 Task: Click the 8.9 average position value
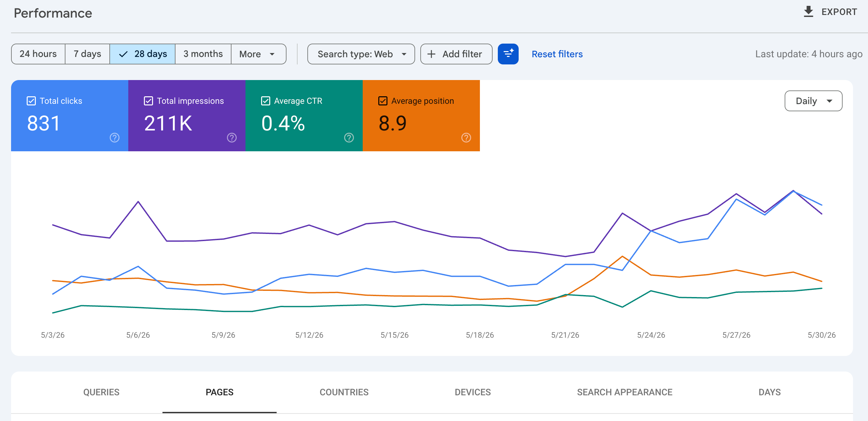point(393,123)
